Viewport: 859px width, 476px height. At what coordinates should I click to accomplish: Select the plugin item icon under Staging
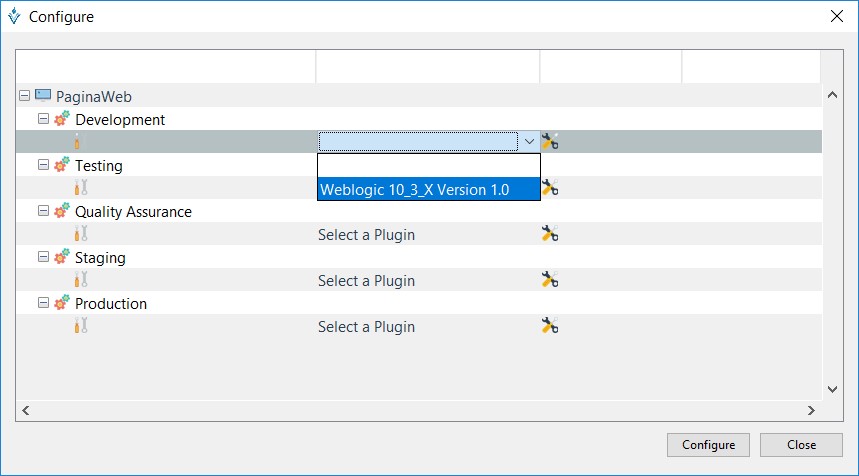(x=81, y=279)
